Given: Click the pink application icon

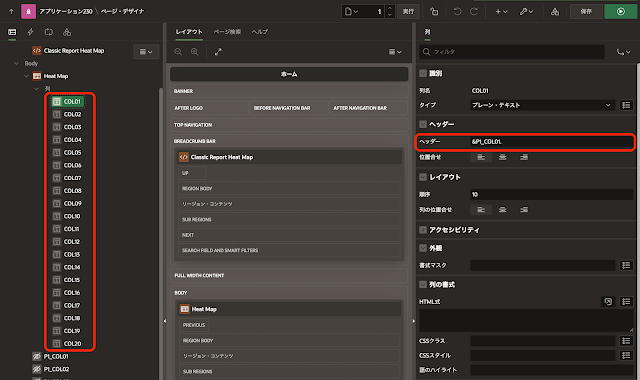Looking at the screenshot, I should coord(28,11).
